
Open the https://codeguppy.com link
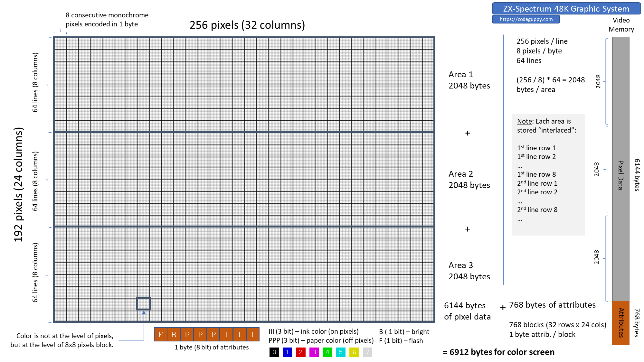[x=526, y=19]
